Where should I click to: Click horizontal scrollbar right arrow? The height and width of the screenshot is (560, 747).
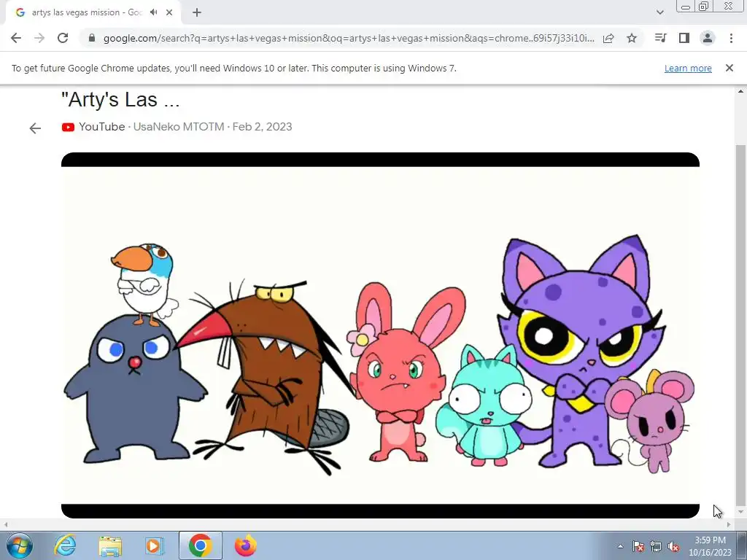point(729,524)
